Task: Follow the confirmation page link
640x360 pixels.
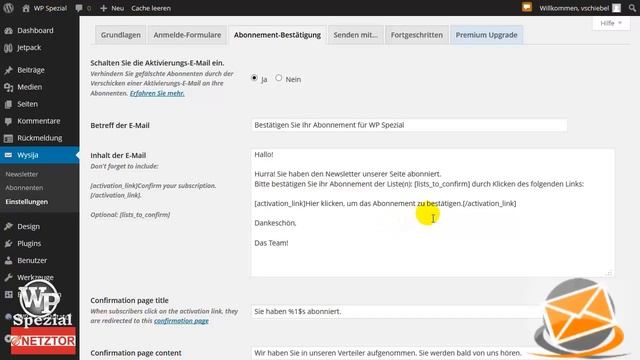Action: (x=181, y=321)
